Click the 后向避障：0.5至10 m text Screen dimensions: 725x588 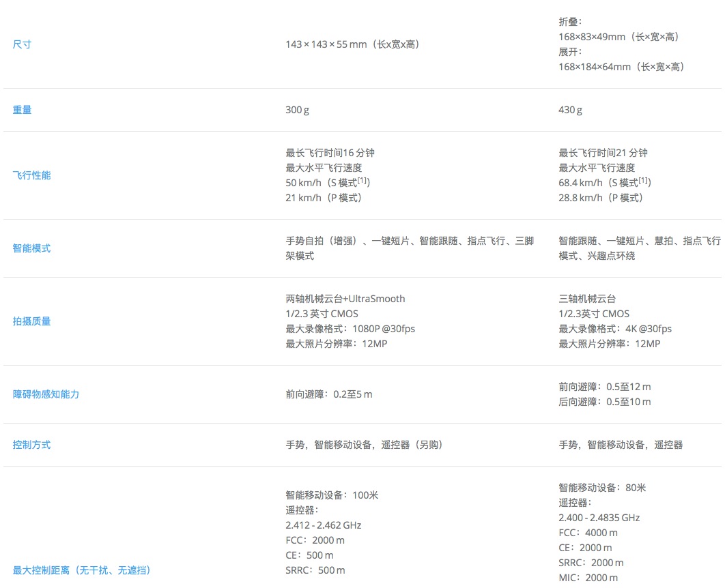tap(604, 402)
